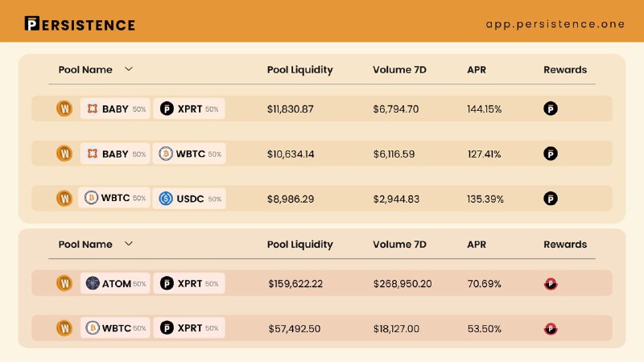This screenshot has width=644, height=362.
Task: Open the app.persistence.one link
Action: coord(555,24)
